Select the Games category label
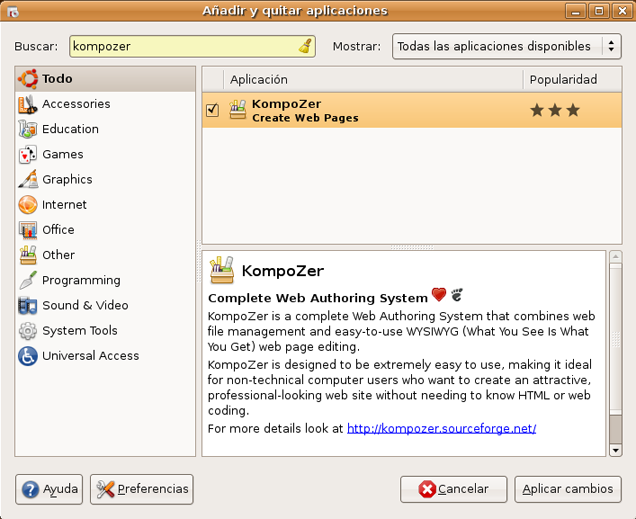 coord(63,154)
